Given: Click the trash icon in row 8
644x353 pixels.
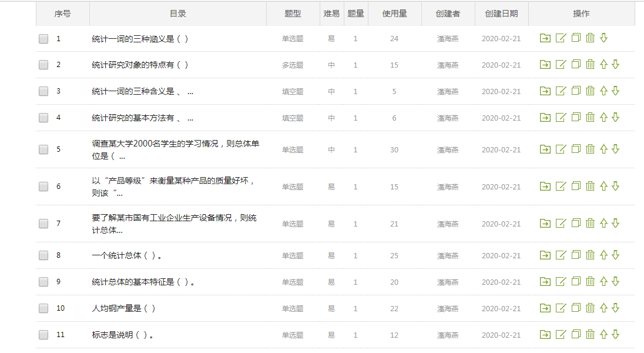Looking at the screenshot, I should click(591, 255).
